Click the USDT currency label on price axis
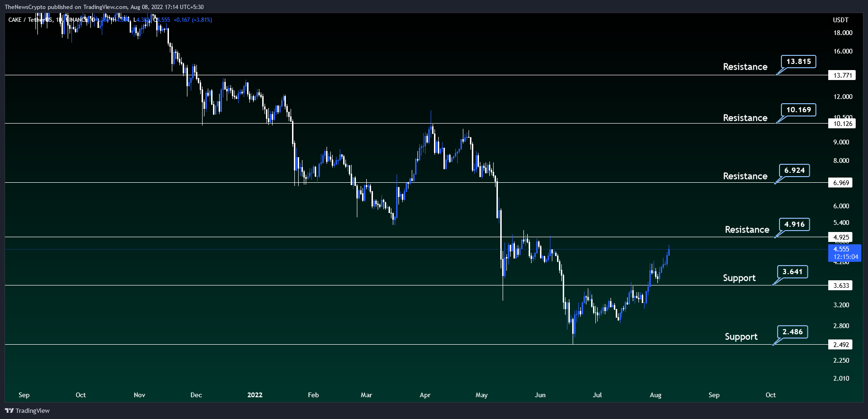 coord(841,20)
